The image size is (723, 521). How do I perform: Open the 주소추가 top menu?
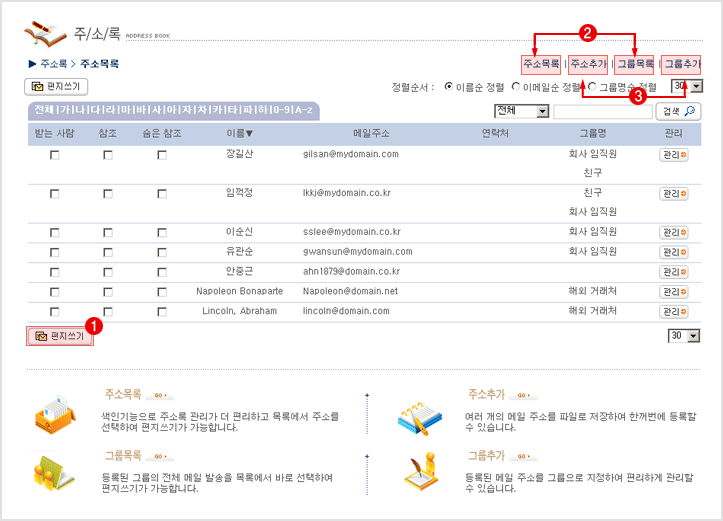click(588, 64)
